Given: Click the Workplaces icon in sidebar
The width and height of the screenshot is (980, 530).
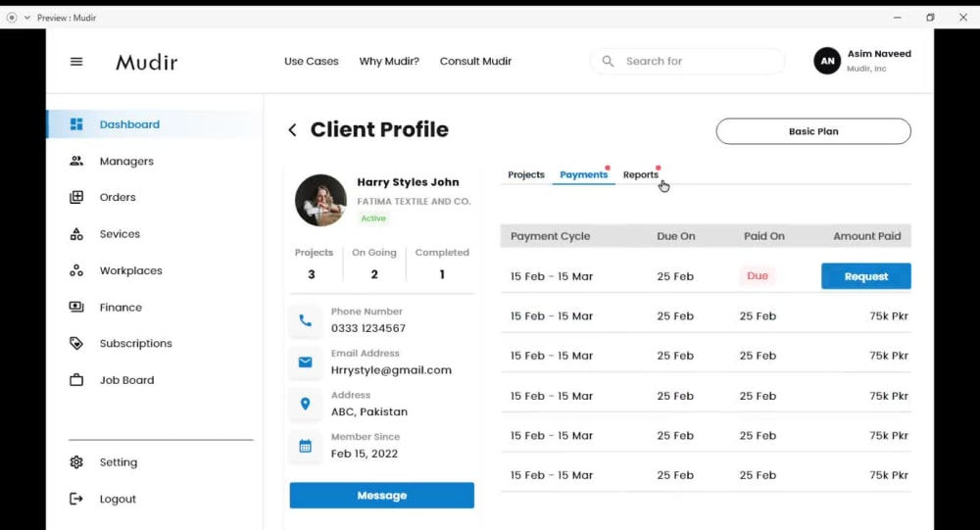Looking at the screenshot, I should tap(76, 270).
